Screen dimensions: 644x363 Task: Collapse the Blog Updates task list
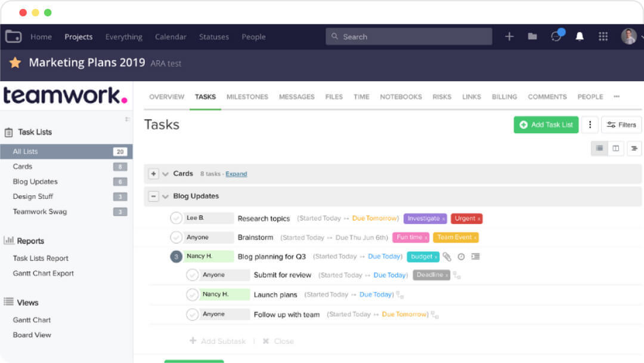[154, 196]
